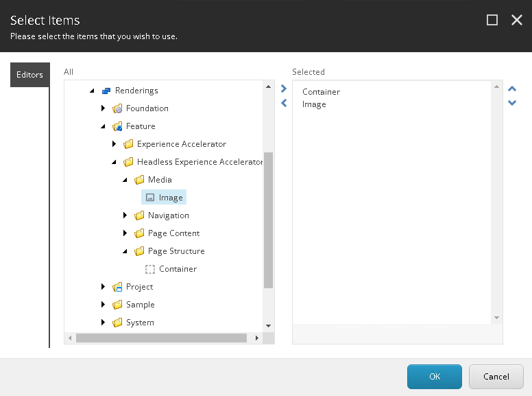Click the Renderings node icon
Viewport: 532px width, 396px height.
click(x=106, y=91)
